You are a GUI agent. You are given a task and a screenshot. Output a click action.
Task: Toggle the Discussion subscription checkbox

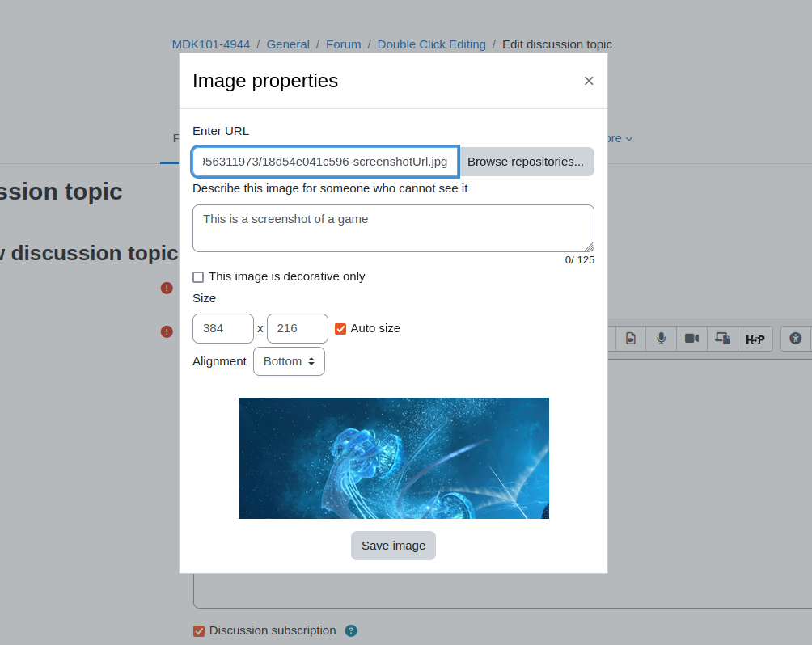199,631
